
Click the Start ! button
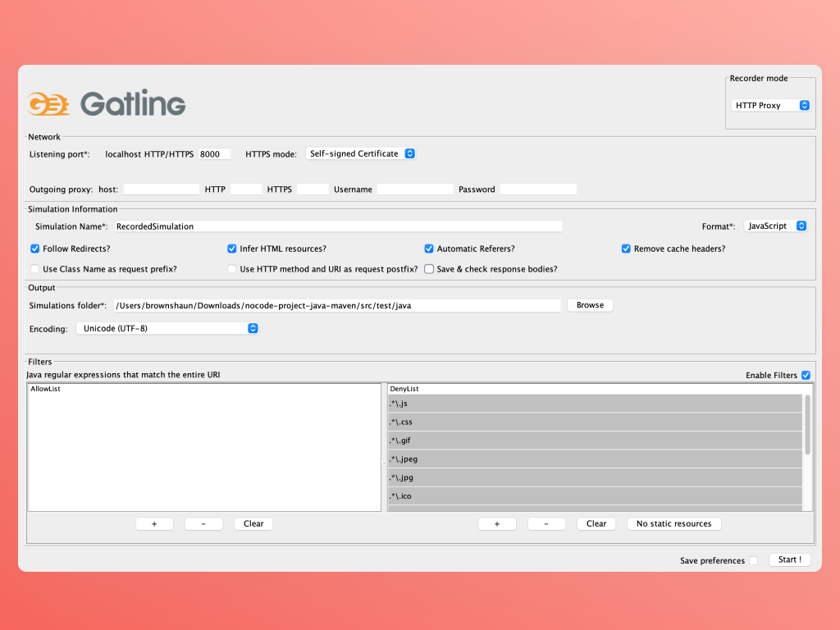pos(790,559)
